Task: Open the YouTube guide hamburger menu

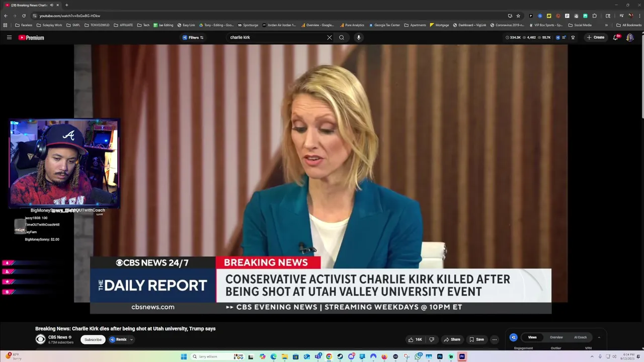Action: pyautogui.click(x=9, y=37)
